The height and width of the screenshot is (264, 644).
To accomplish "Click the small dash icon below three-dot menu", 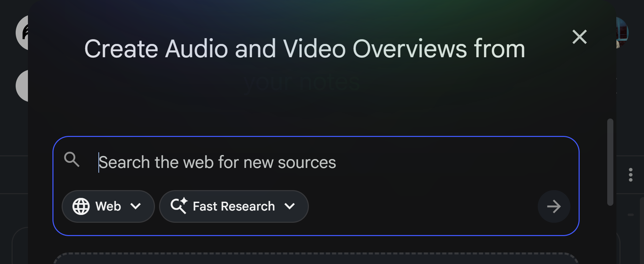I will coord(631,215).
